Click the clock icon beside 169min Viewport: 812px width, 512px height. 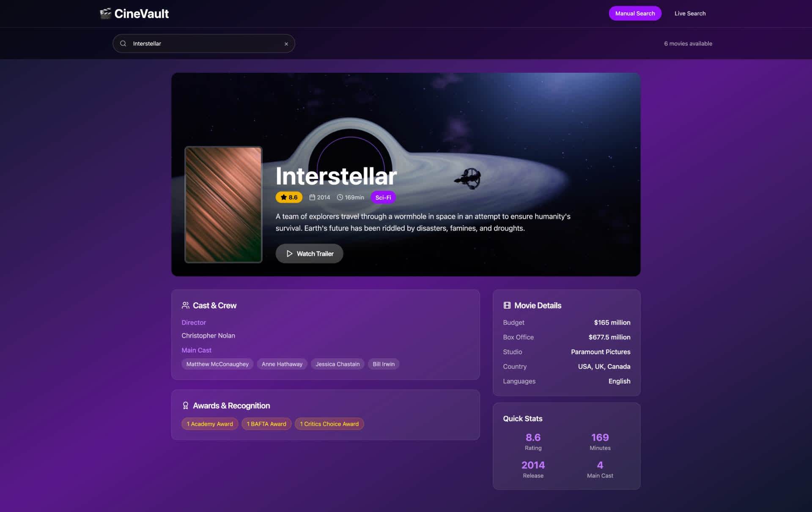coord(340,197)
